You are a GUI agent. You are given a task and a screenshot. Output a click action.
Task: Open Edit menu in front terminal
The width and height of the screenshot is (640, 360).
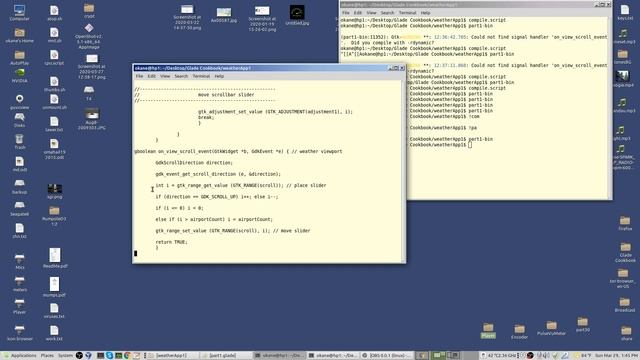click(x=151, y=76)
